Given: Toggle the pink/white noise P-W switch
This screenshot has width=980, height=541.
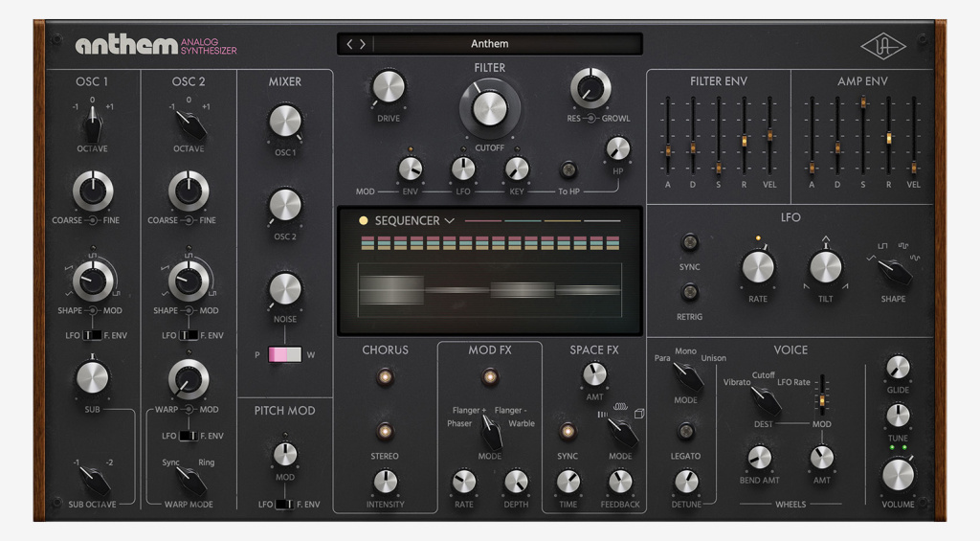Looking at the screenshot, I should tap(284, 354).
